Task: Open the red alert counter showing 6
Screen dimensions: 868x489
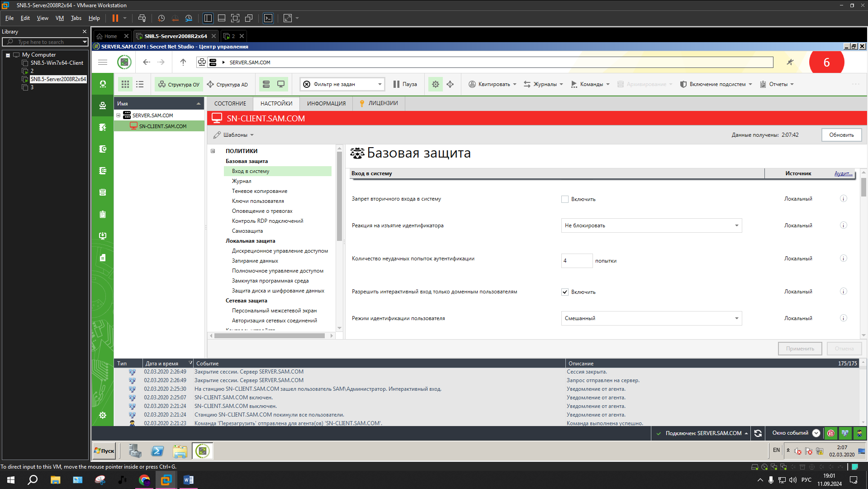Action: (826, 62)
